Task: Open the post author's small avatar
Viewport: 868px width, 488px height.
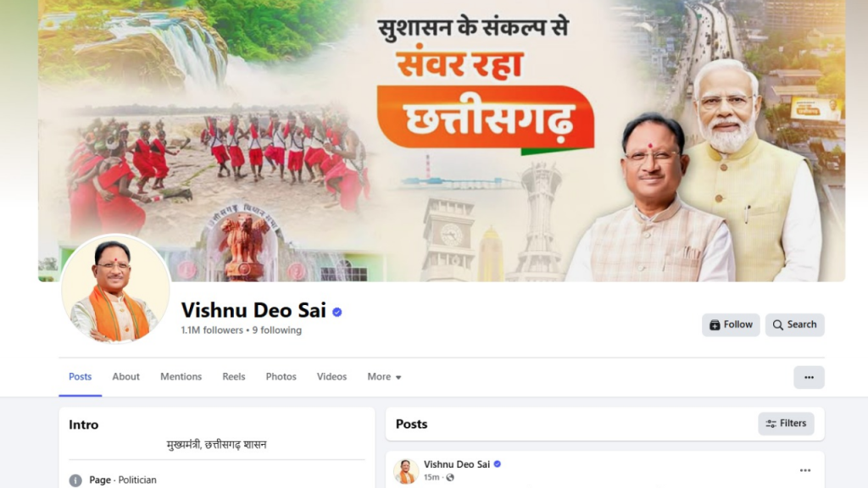Action: tap(406, 471)
